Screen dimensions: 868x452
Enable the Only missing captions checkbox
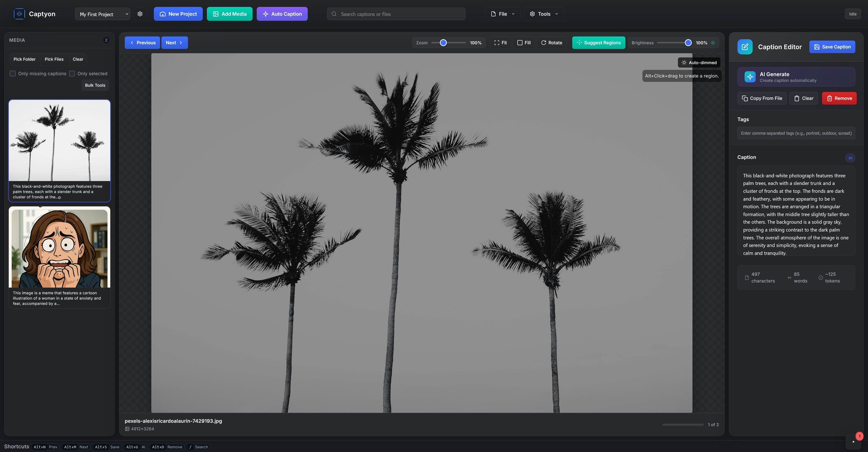point(12,73)
